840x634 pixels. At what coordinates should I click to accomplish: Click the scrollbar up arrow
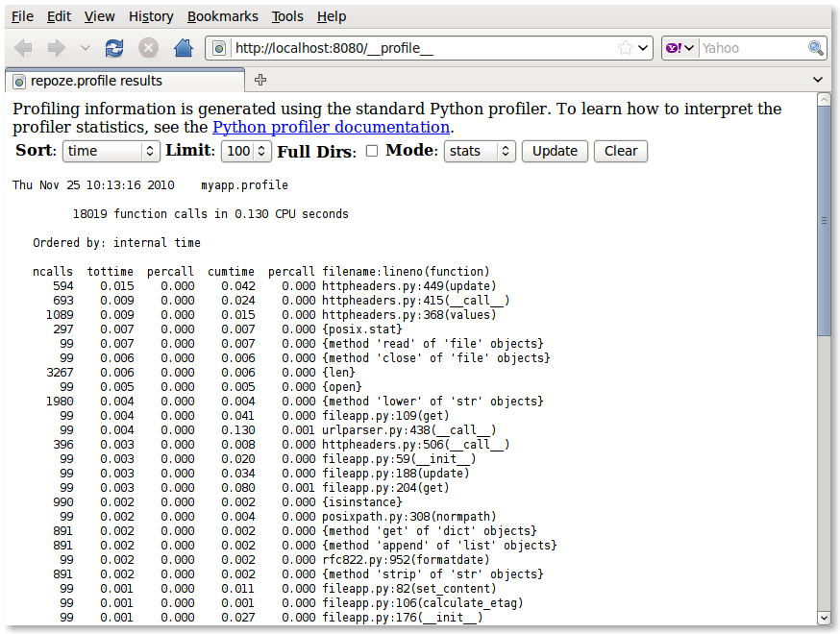click(x=824, y=100)
